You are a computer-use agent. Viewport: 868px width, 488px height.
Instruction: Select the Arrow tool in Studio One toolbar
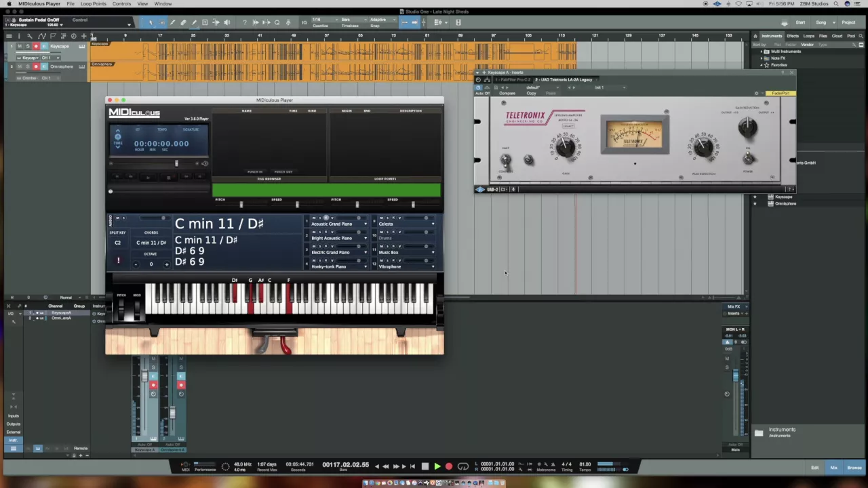[151, 22]
